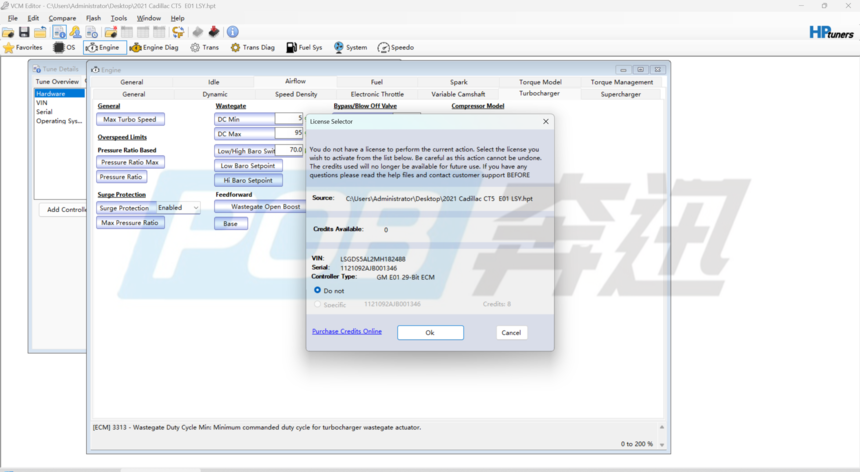Viewport: 860px width, 472px height.
Task: Click the user key licensing icon
Action: [x=76, y=32]
